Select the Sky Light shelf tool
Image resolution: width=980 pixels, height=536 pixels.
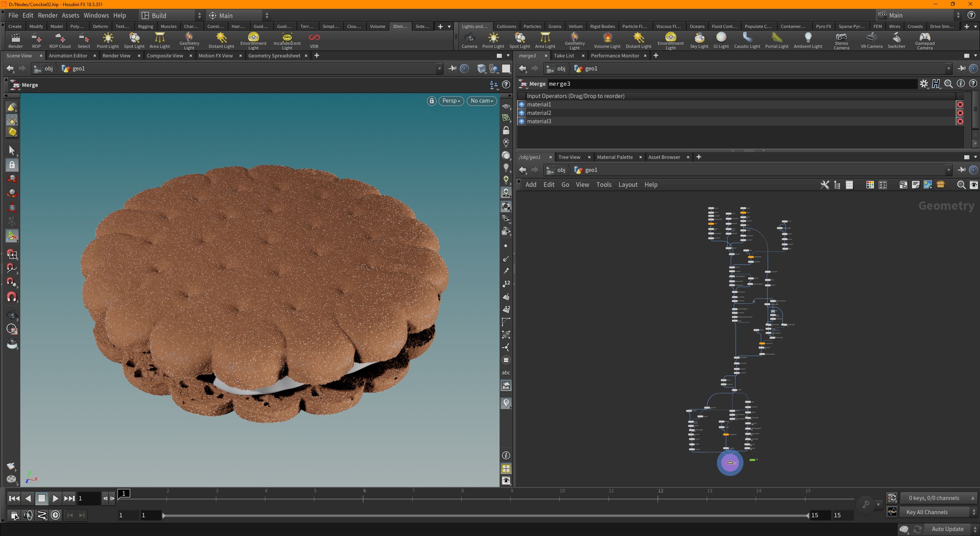(699, 40)
